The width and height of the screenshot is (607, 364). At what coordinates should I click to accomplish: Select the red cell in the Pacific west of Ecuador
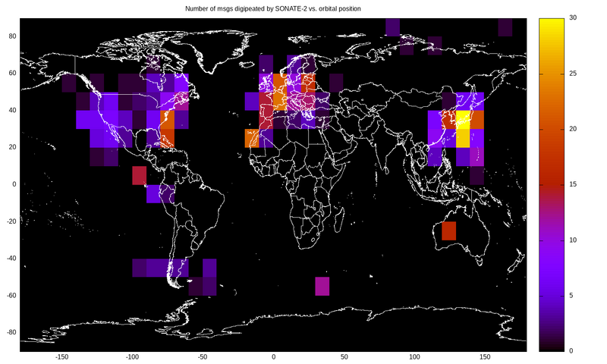click(139, 175)
